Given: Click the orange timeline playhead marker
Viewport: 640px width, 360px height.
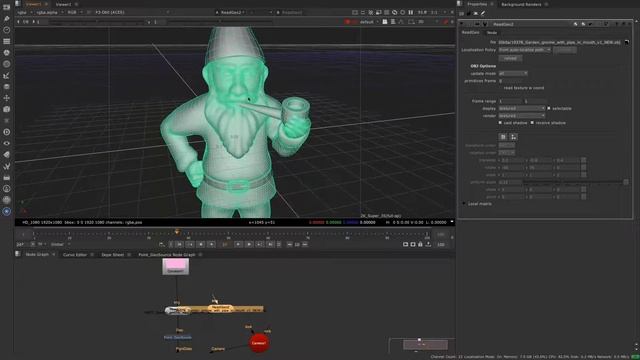Looking at the screenshot, I should 177,232.
